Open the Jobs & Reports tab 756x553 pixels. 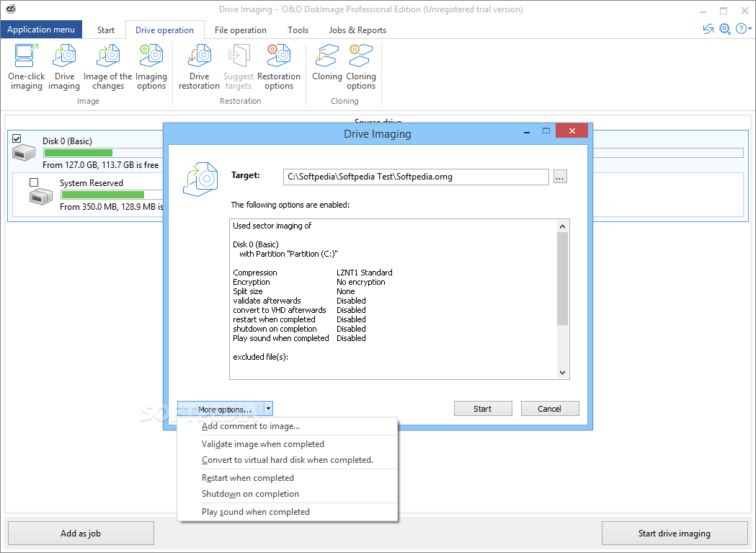(x=357, y=30)
